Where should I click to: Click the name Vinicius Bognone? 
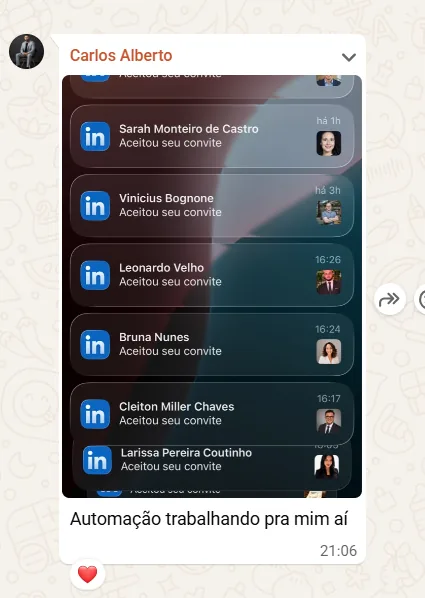pyautogui.click(x=166, y=198)
